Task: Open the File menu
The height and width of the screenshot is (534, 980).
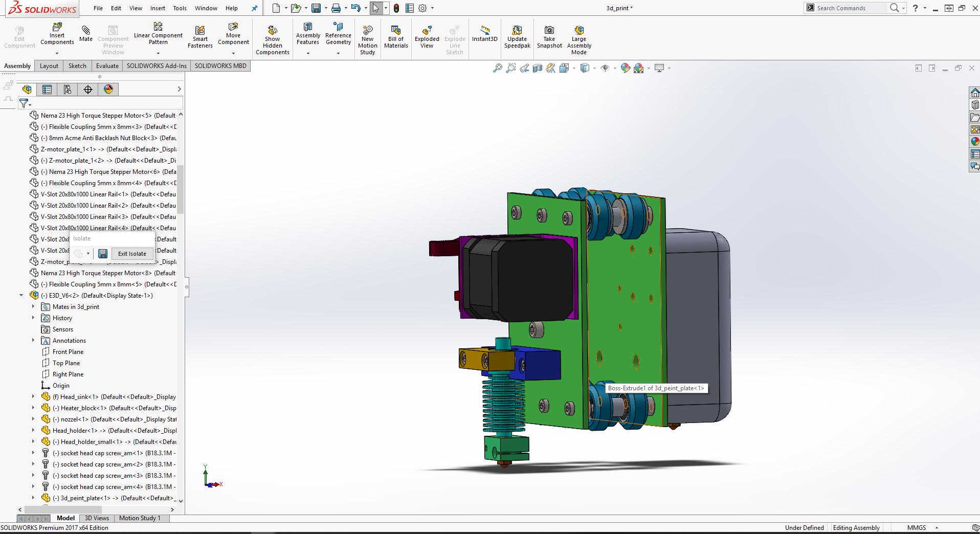Action: (98, 8)
